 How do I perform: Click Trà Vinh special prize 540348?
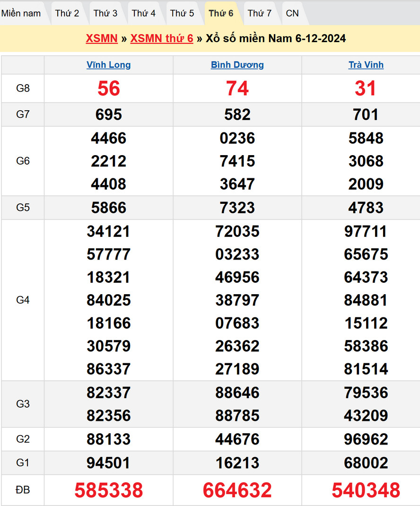click(x=366, y=490)
